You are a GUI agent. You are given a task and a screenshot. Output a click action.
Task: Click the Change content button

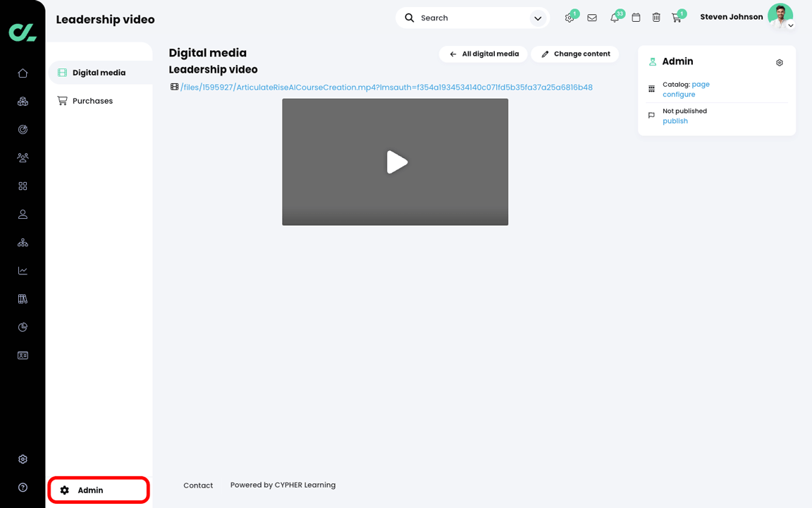click(x=575, y=54)
